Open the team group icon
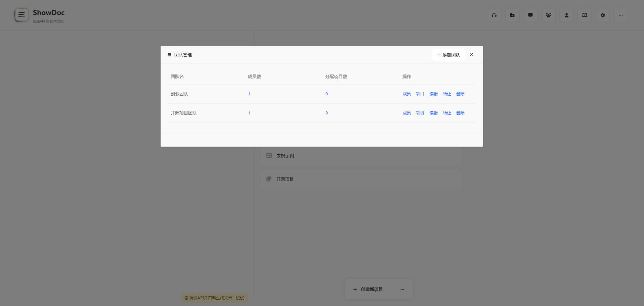Image resolution: width=644 pixels, height=306 pixels. tap(548, 15)
